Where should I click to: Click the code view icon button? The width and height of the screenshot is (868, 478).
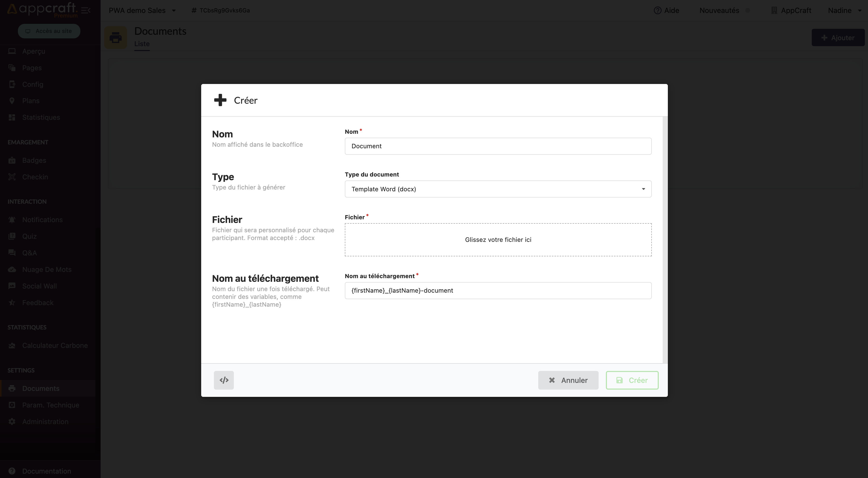point(224,380)
